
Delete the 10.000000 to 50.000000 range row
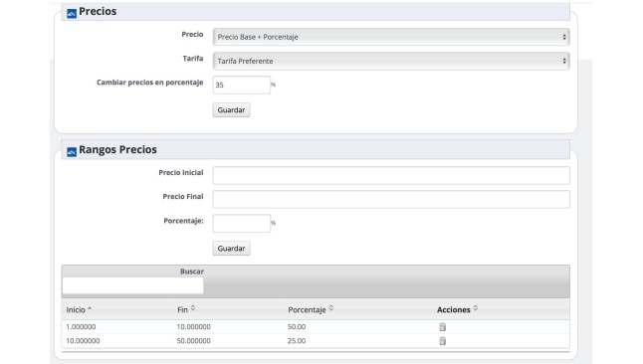coord(443,341)
